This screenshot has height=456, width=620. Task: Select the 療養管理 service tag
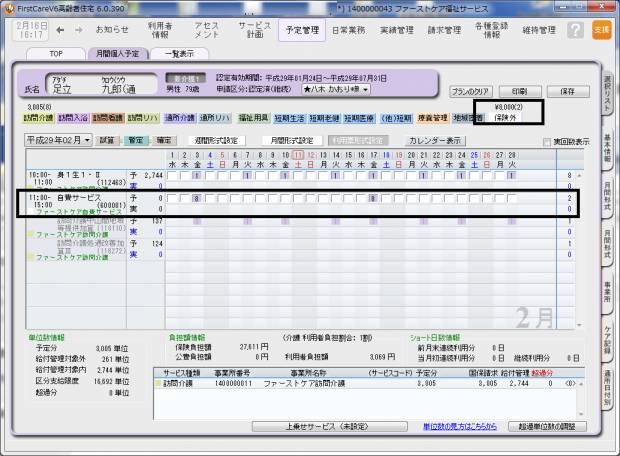click(x=433, y=117)
